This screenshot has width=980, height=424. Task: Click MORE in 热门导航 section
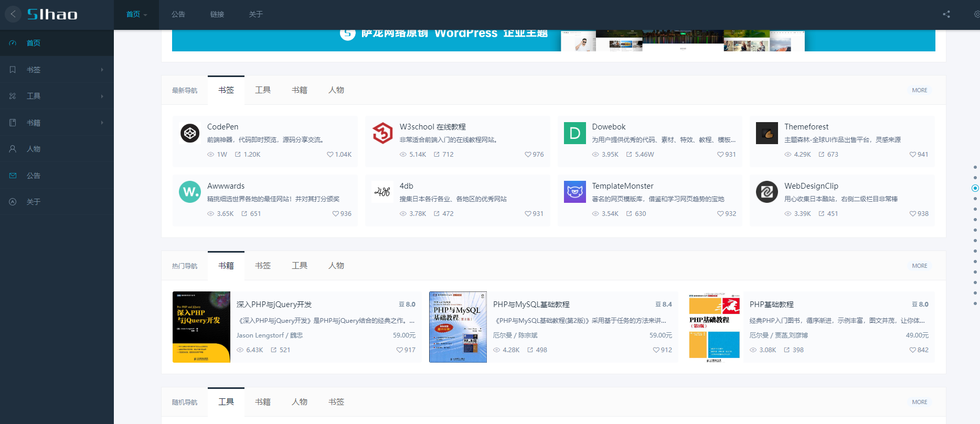click(x=920, y=266)
